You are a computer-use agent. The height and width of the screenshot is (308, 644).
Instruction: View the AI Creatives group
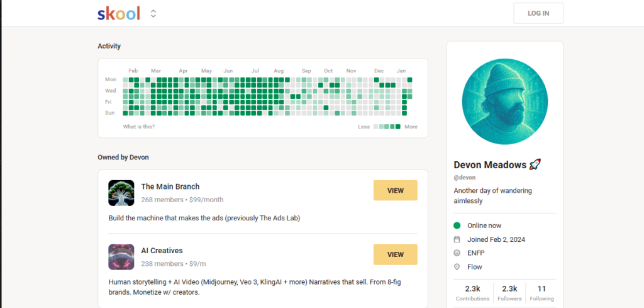click(395, 254)
